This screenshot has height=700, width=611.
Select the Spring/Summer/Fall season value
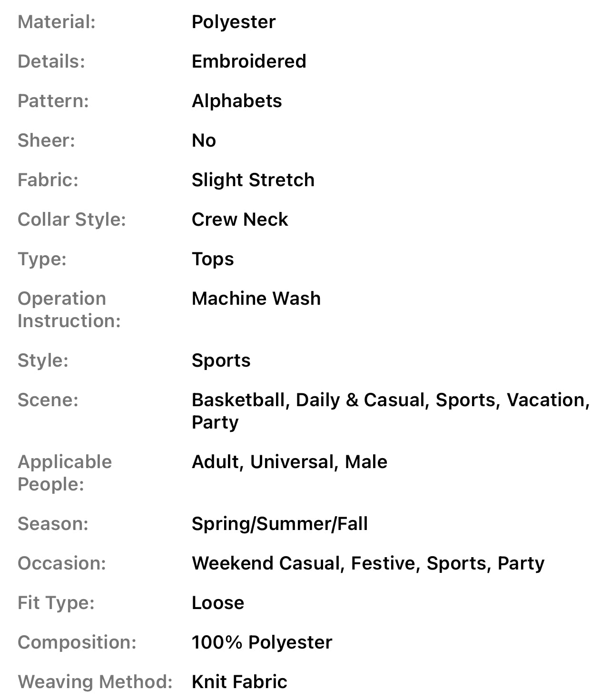[279, 524]
